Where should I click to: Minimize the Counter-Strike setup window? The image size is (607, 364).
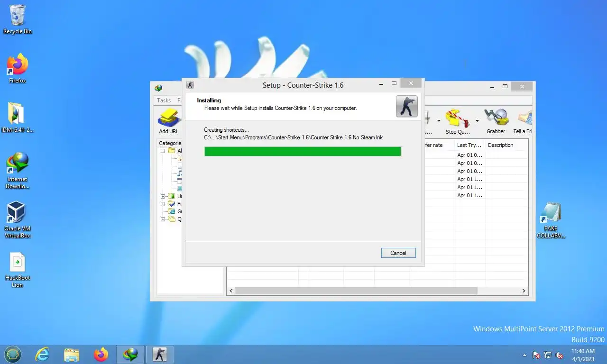(382, 84)
